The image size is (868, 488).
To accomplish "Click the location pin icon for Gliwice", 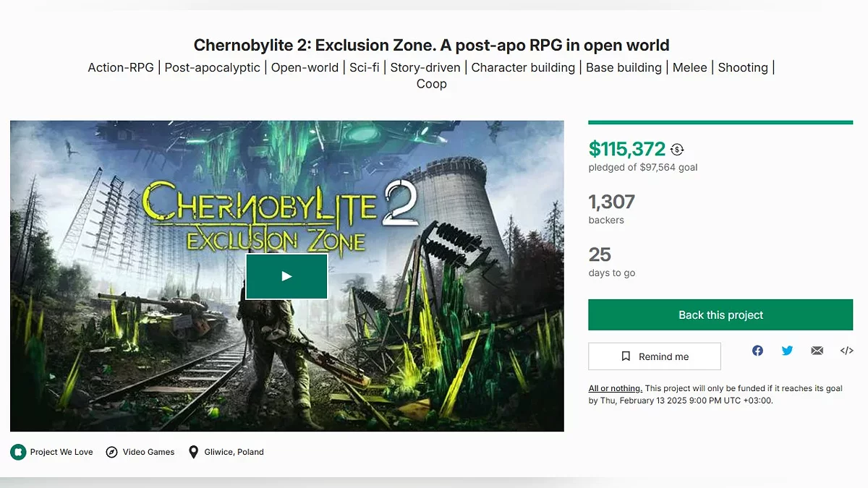I will tap(193, 452).
